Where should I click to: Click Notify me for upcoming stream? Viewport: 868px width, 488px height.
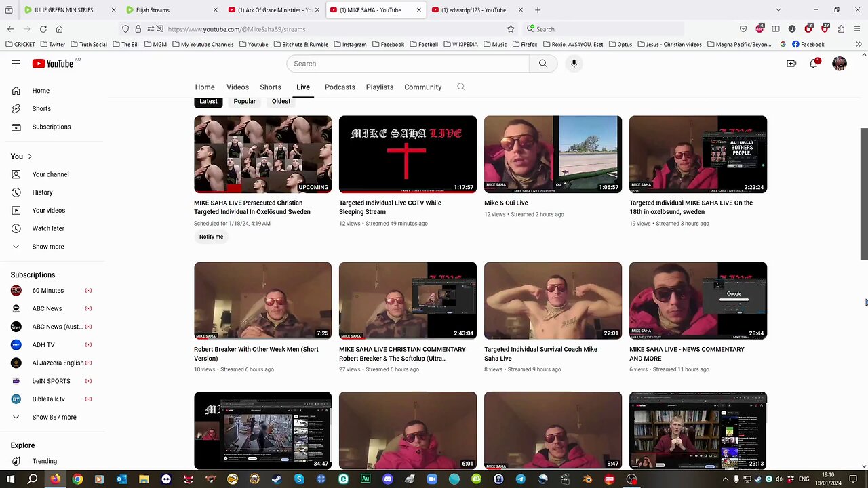click(x=211, y=237)
